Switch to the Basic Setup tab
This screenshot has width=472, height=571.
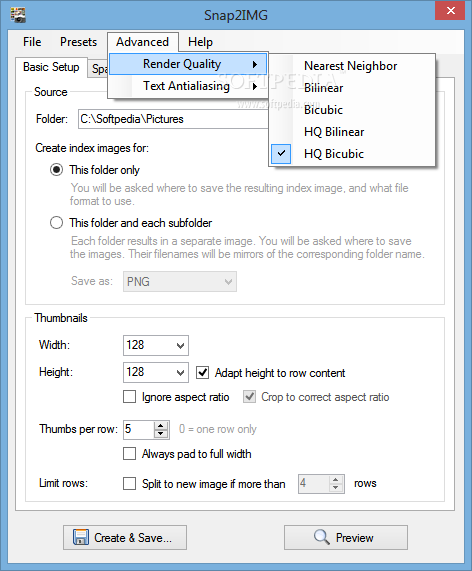51,67
